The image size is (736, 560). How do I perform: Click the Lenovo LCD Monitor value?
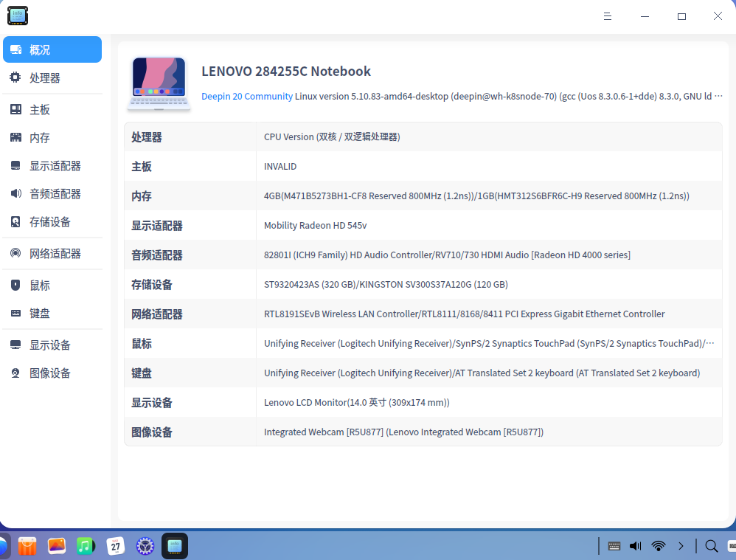pos(357,402)
